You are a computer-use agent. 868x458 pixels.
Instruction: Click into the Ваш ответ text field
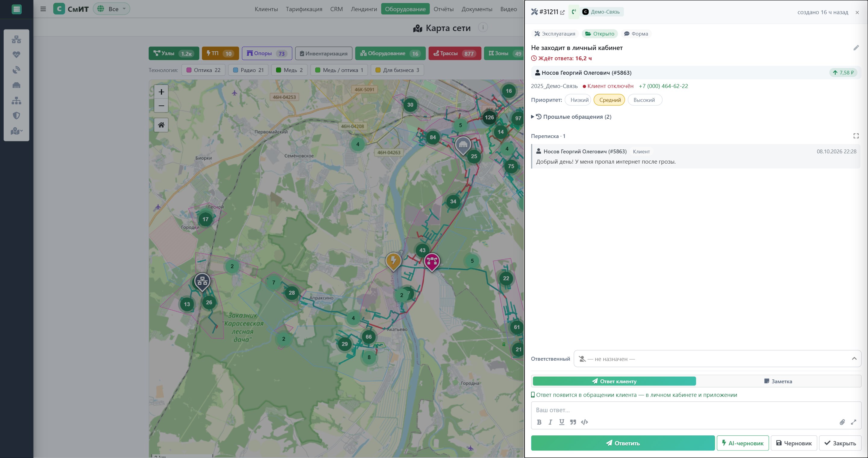point(696,410)
